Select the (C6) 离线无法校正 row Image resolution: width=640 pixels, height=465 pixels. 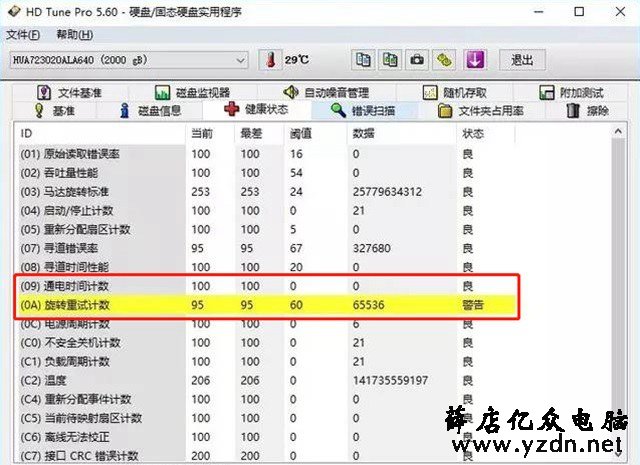pyautogui.click(x=265, y=437)
